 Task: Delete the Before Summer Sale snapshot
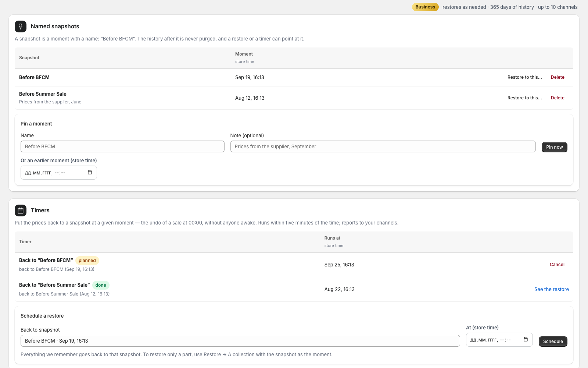click(x=557, y=98)
